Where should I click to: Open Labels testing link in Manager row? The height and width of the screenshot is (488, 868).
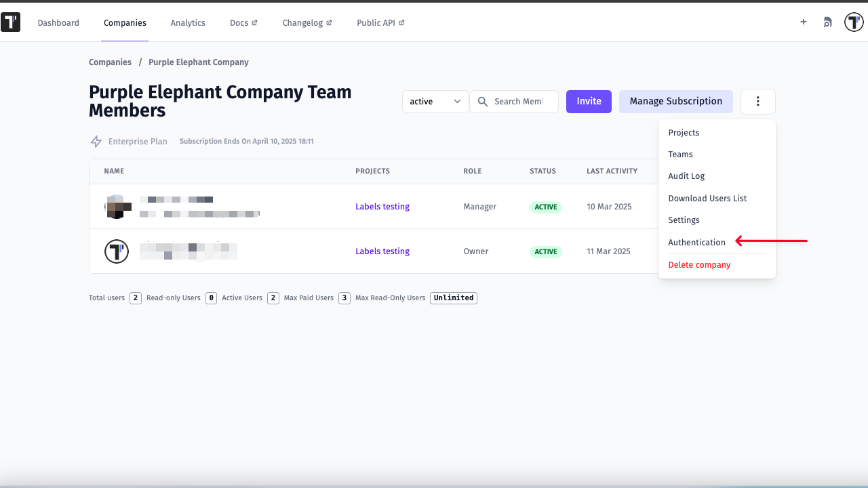click(382, 207)
